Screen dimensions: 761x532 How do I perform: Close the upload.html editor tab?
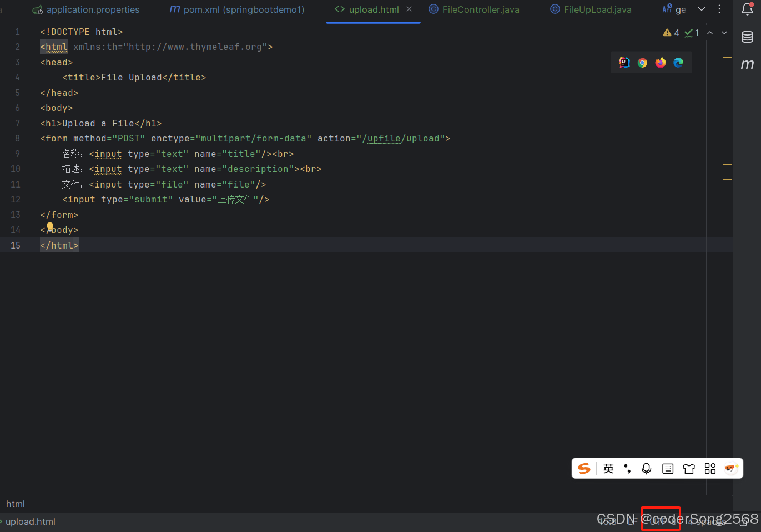[x=409, y=9]
